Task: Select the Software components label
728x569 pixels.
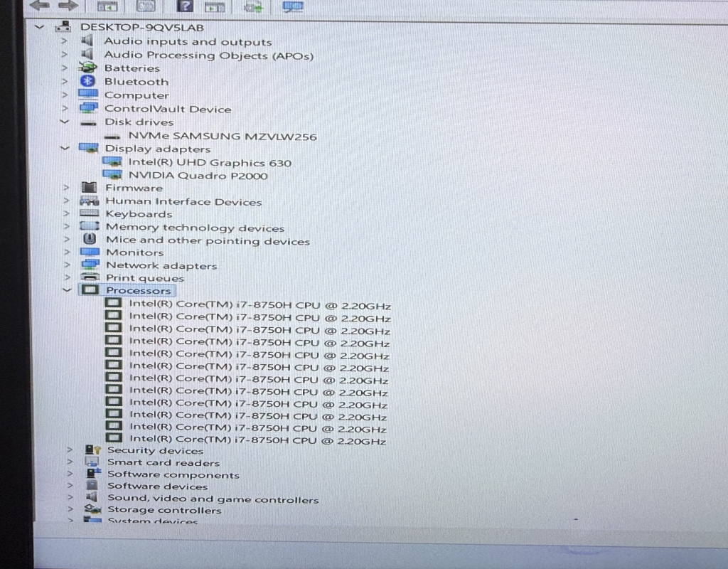Action: [173, 474]
